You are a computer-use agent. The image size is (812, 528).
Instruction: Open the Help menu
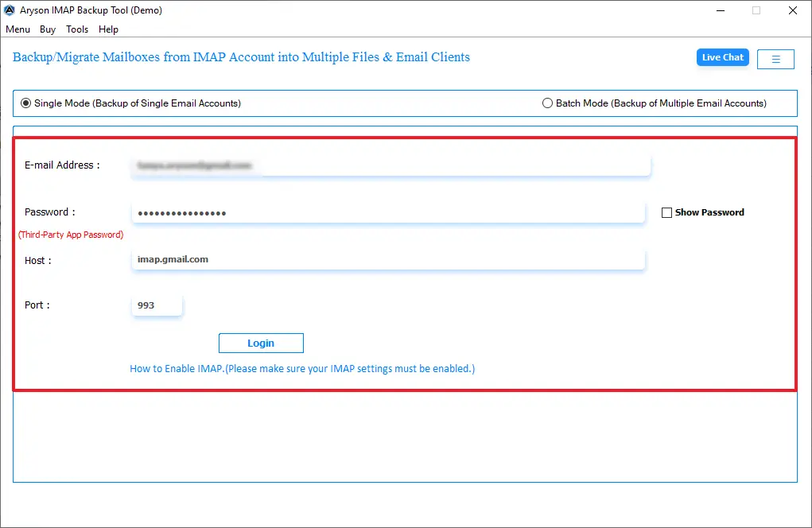click(108, 29)
